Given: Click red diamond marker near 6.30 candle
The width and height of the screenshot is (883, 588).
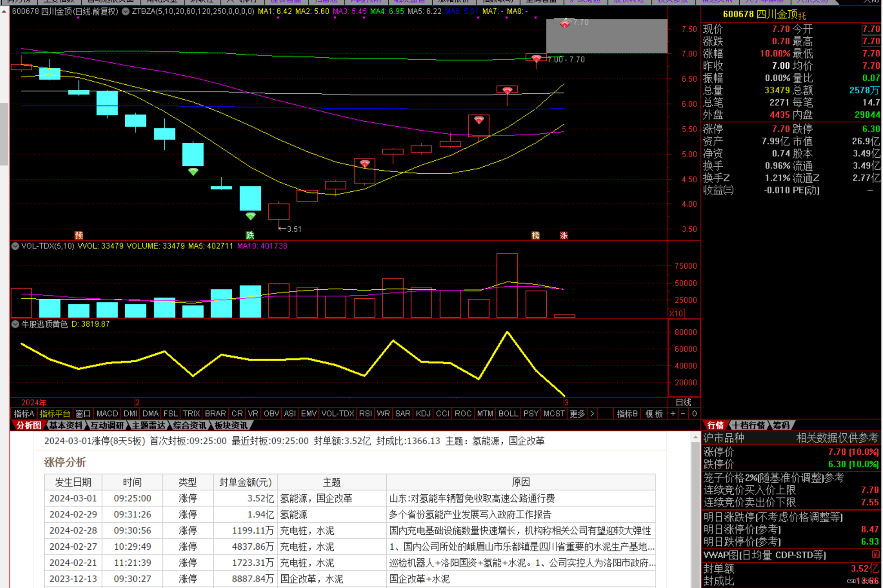Looking at the screenshot, I should (507, 91).
